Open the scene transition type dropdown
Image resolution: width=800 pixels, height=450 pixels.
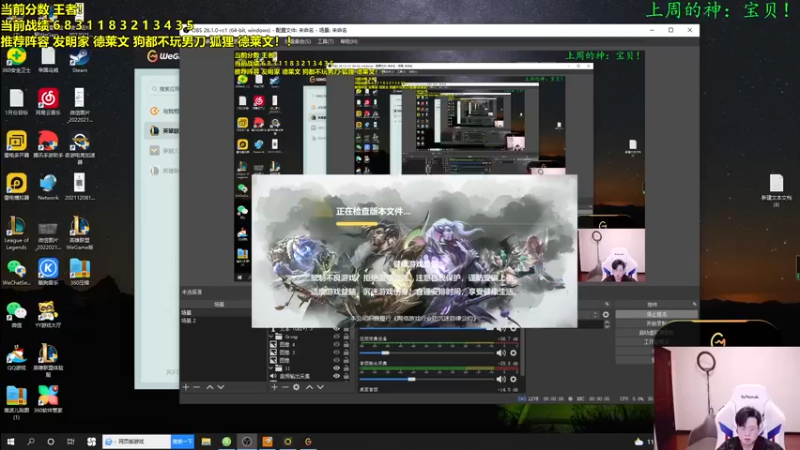click(x=587, y=315)
